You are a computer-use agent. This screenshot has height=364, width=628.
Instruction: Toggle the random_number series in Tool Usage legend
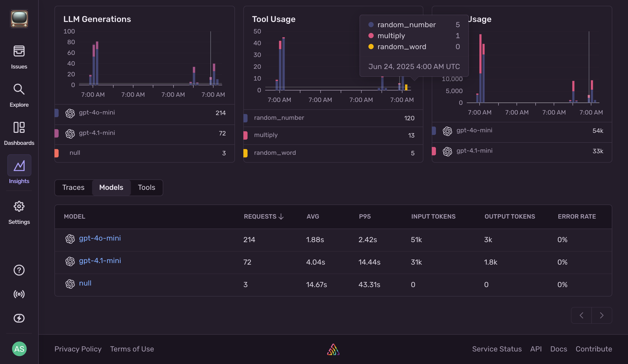[279, 118]
